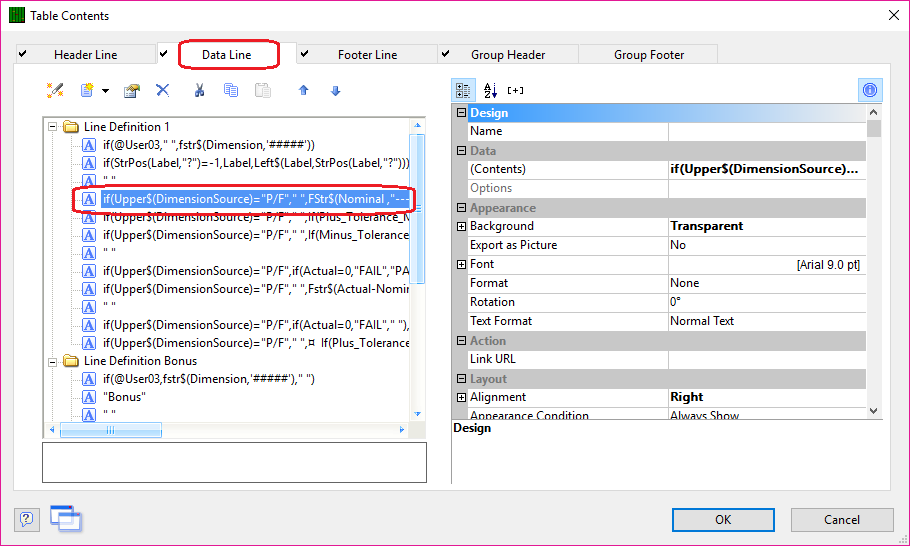Expand the Alignment property

(461, 397)
